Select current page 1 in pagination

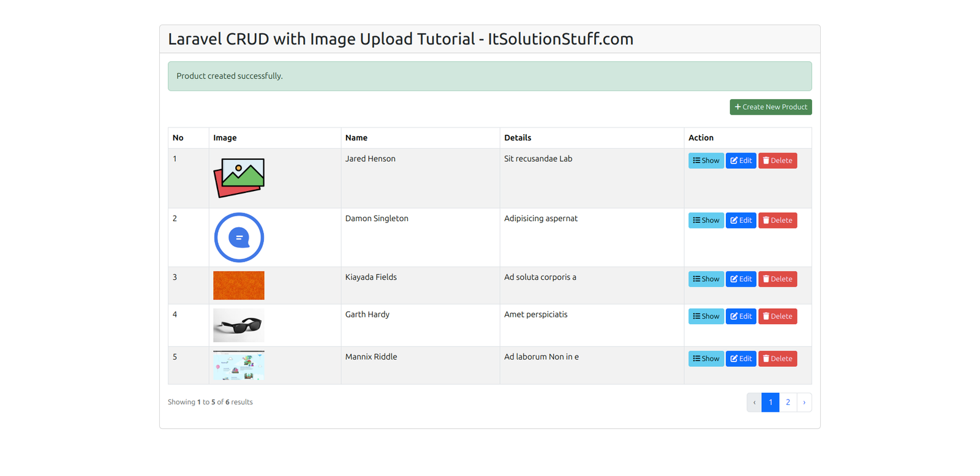pos(771,402)
